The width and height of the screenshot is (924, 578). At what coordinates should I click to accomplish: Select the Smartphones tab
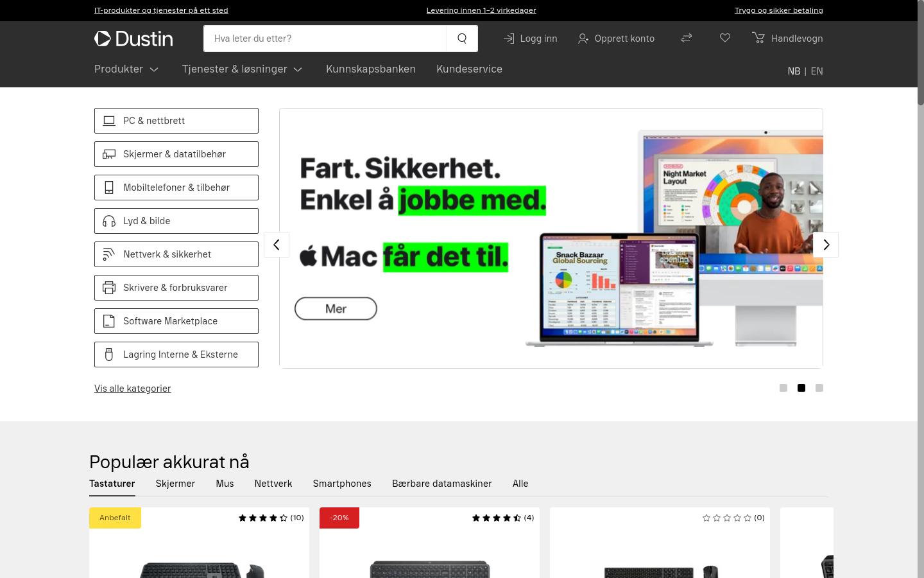tap(342, 484)
